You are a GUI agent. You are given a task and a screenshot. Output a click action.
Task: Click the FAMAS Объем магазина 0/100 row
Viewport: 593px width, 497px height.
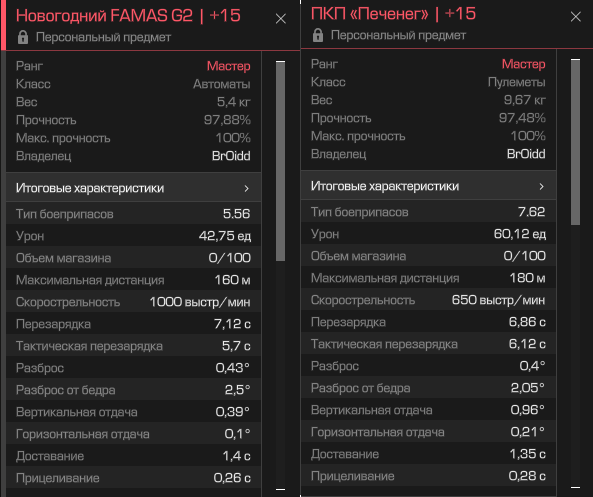pyautogui.click(x=134, y=258)
